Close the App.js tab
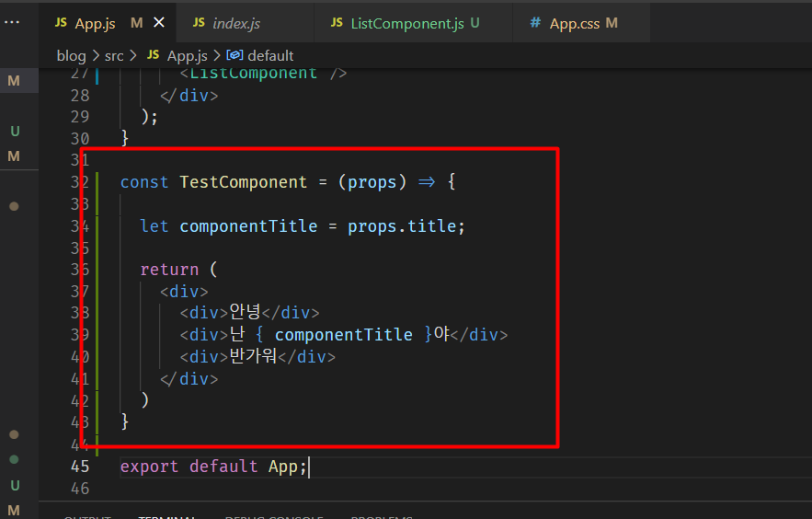Screen dimensions: 812x519 (x=159, y=23)
